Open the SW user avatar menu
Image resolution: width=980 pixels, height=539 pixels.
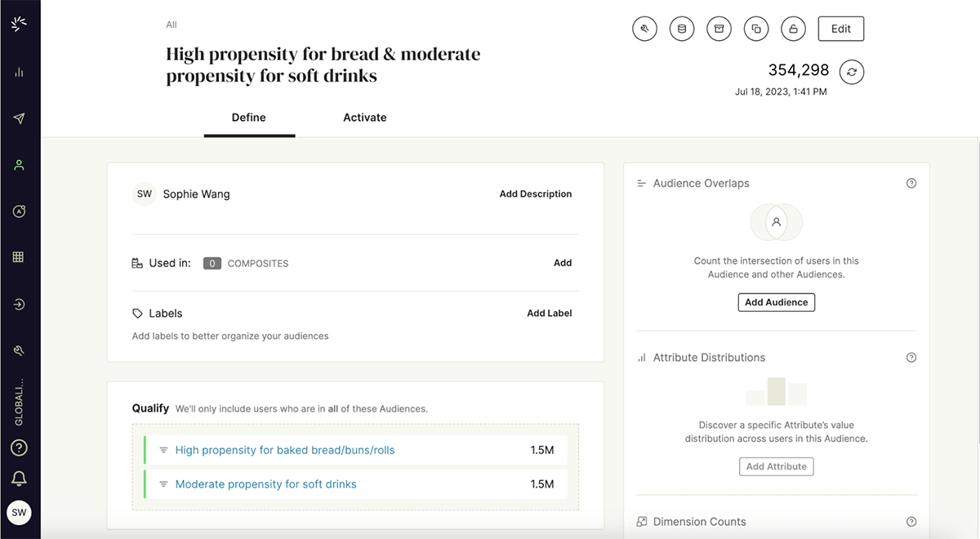click(x=20, y=513)
